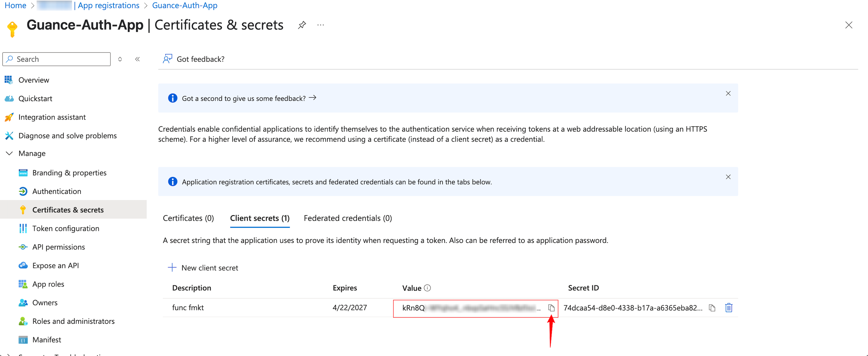Show Value column info tooltip icon

tap(427, 288)
